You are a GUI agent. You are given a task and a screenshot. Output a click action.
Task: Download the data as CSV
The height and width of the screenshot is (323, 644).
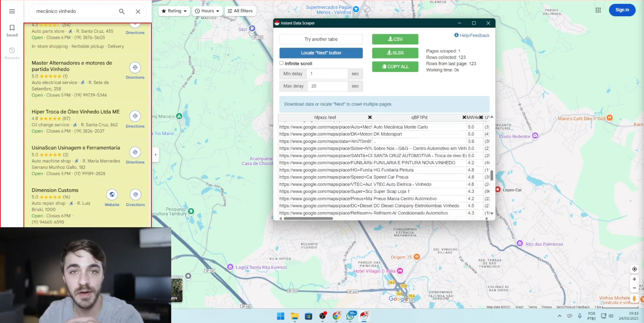pyautogui.click(x=395, y=39)
